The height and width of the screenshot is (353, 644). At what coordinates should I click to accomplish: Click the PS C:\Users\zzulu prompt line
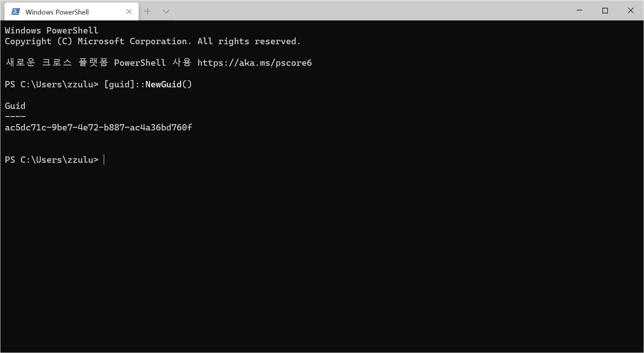(x=51, y=160)
